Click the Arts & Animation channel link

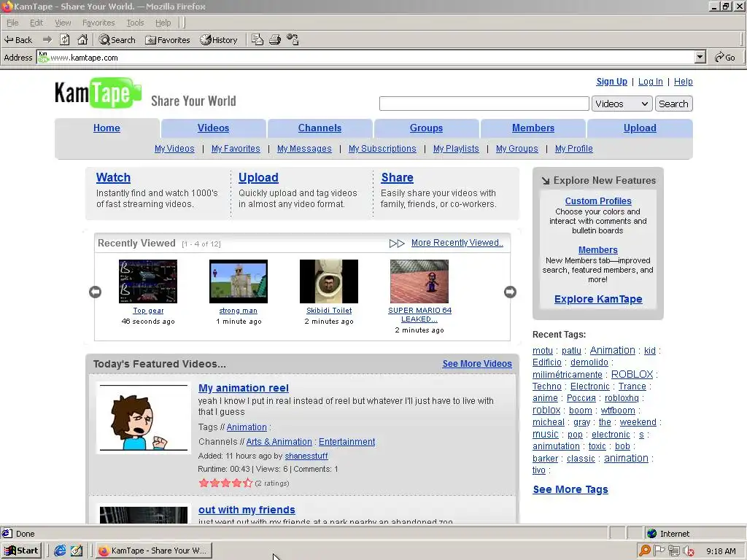click(279, 442)
